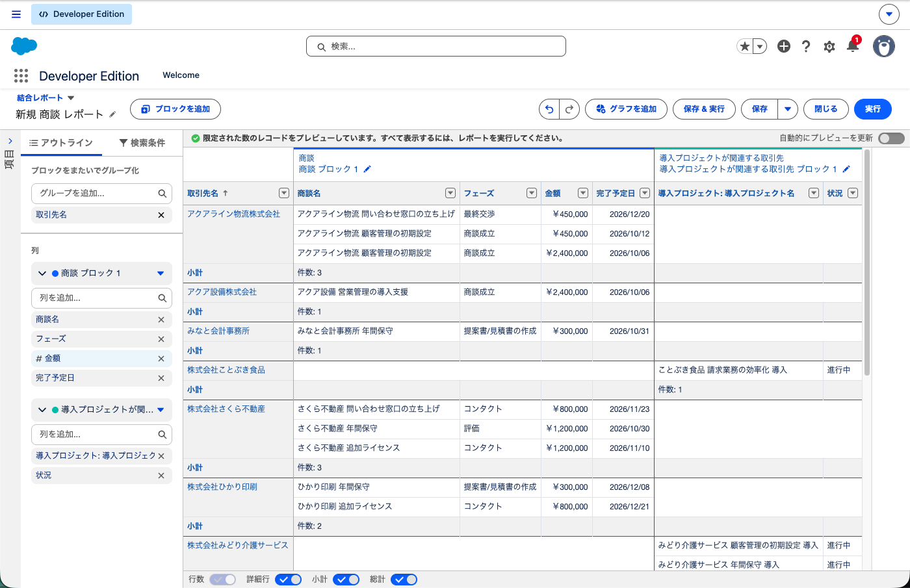This screenshot has height=588, width=910.
Task: Open the 取引先名 column header menu
Action: click(284, 193)
